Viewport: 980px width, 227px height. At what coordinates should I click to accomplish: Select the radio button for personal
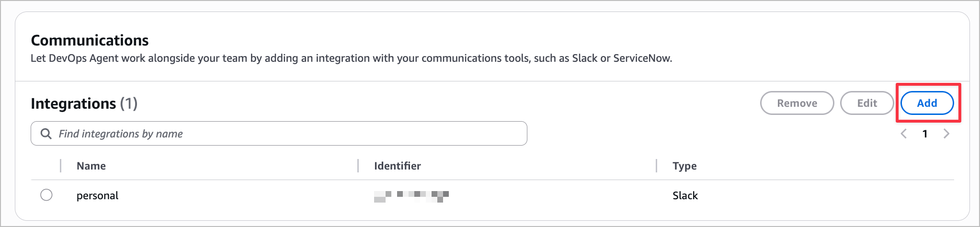[x=46, y=195]
